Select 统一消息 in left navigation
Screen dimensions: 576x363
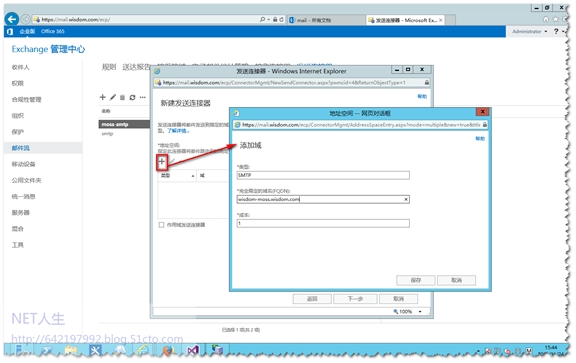click(x=24, y=197)
